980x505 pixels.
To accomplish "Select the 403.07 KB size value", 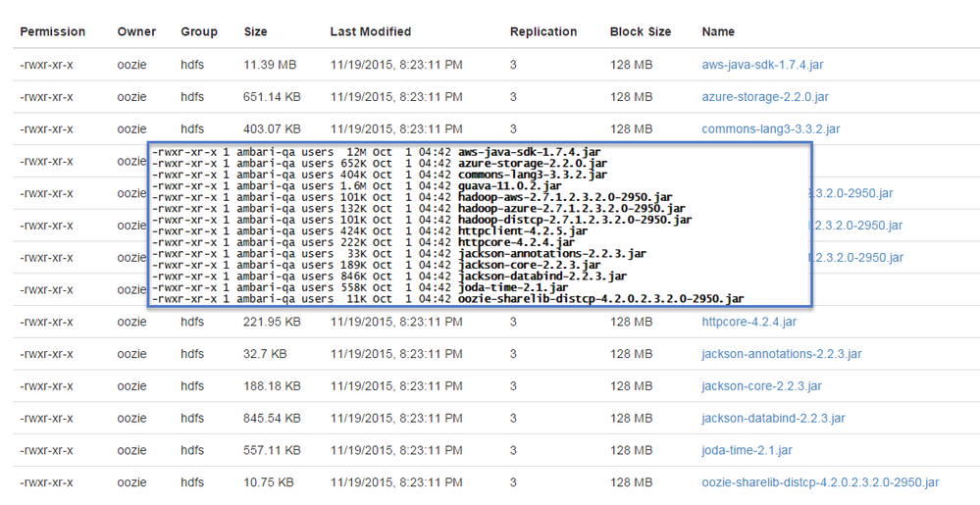I will [272, 129].
